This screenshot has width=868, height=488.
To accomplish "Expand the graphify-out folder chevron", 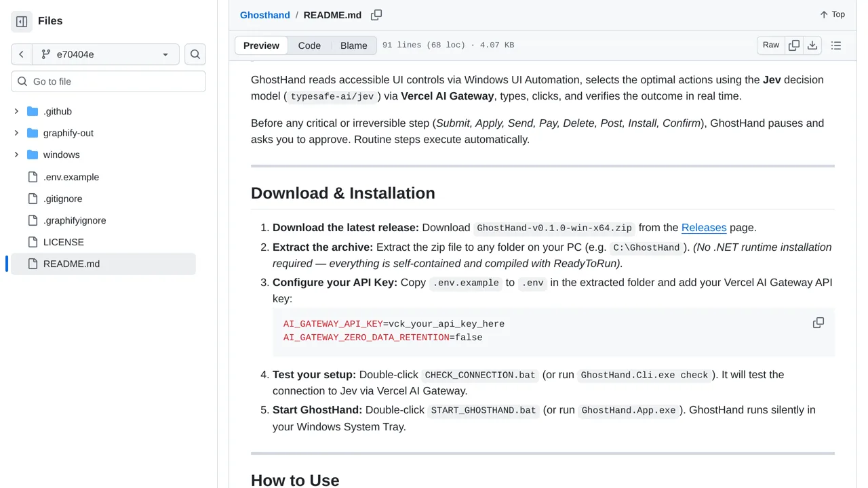I will coord(16,133).
